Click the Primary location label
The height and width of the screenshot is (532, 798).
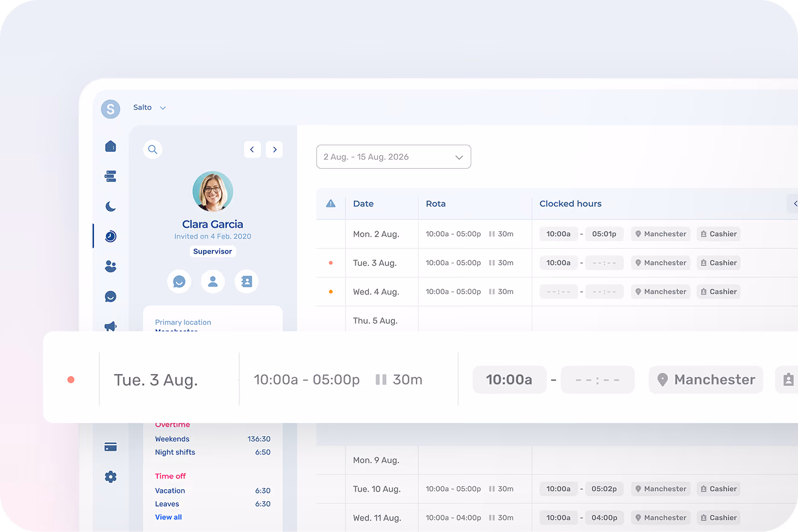coord(183,322)
